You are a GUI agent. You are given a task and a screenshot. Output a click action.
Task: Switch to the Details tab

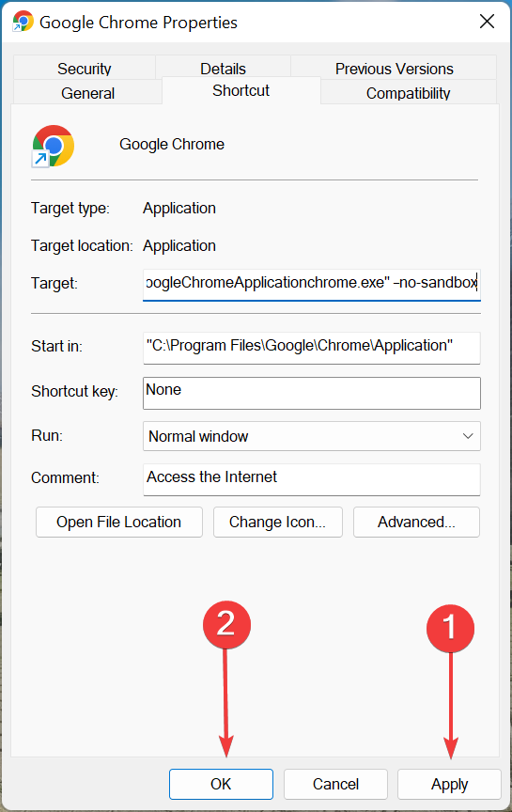coord(223,69)
